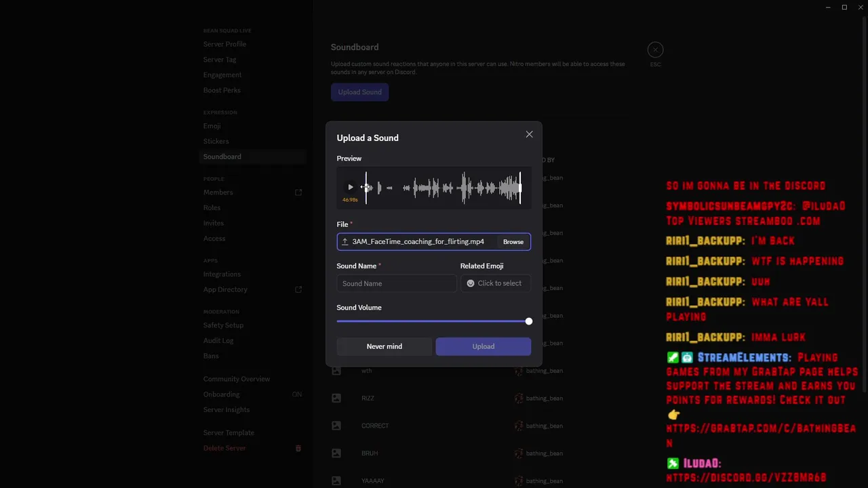The image size is (868, 488).
Task: Click the right trim handle on waveform
Action: [x=520, y=188]
